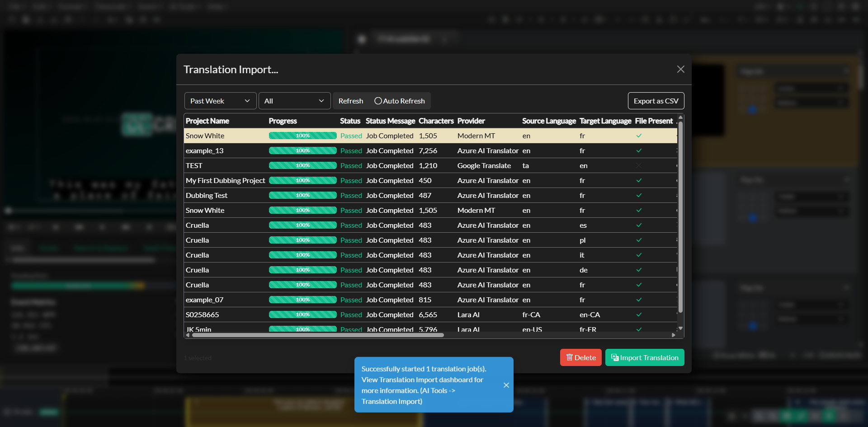Click File Present checkmark for Cruella it row

click(x=639, y=255)
